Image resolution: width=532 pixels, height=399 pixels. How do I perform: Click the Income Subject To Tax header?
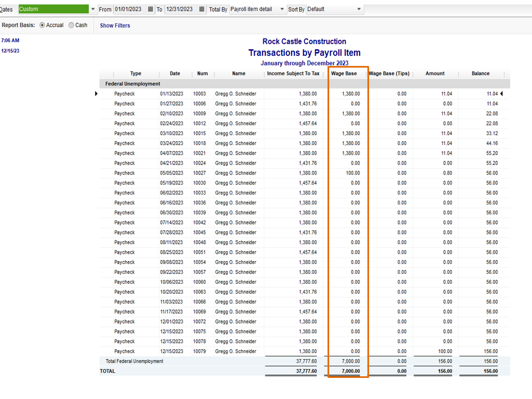(x=293, y=74)
